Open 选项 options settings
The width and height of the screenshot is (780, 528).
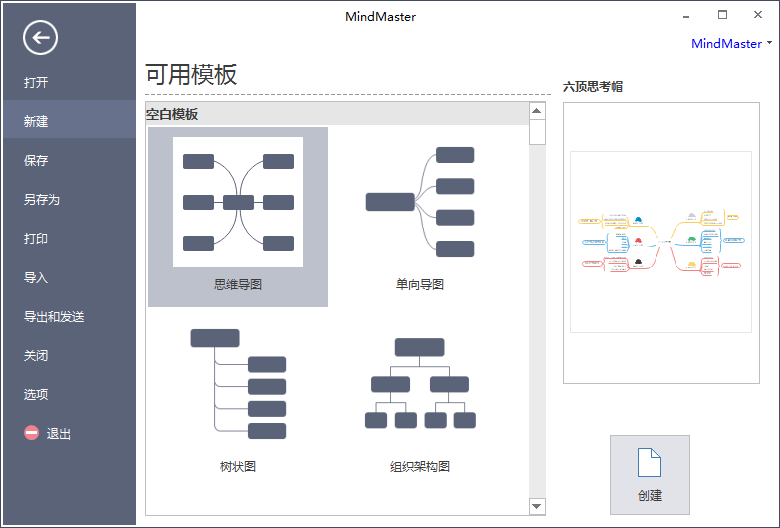[x=37, y=395]
